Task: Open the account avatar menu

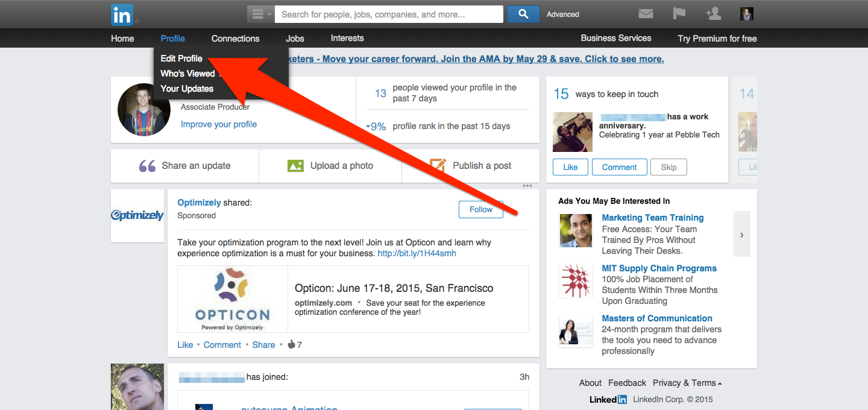Action: click(747, 14)
